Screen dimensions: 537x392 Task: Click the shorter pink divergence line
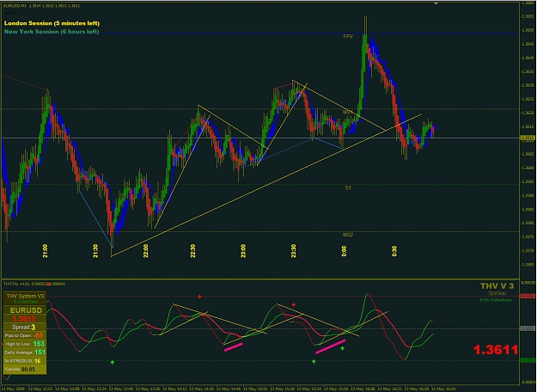(x=233, y=346)
